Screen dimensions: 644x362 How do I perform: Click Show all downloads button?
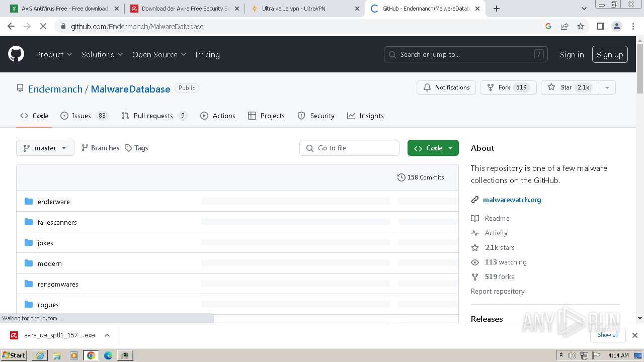[x=608, y=335]
